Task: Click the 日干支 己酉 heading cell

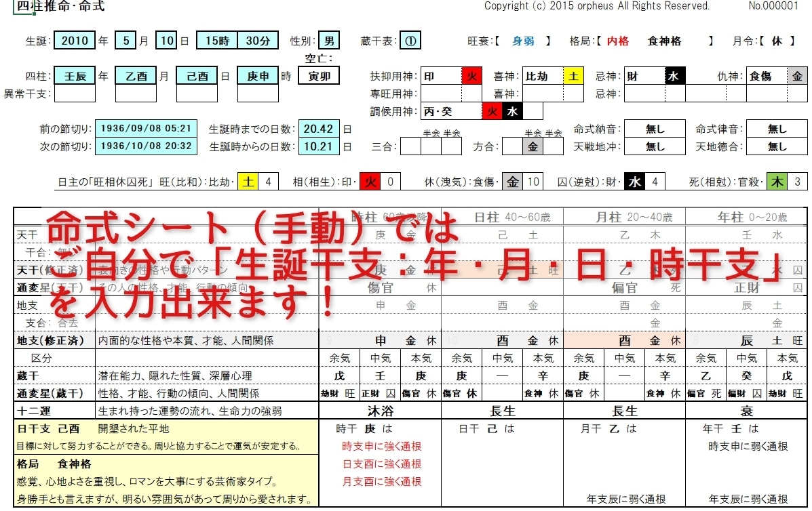Action: coord(48,429)
